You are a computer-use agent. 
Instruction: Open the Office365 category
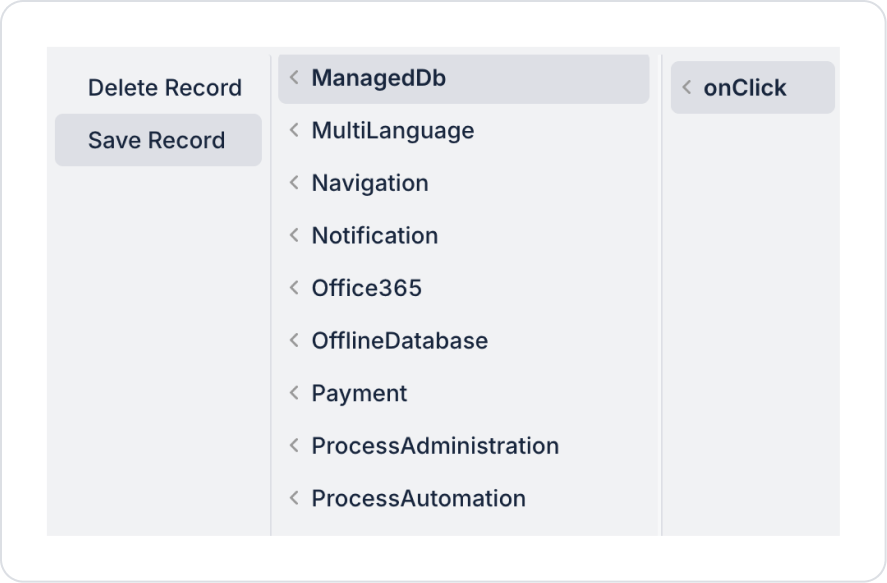(x=367, y=288)
